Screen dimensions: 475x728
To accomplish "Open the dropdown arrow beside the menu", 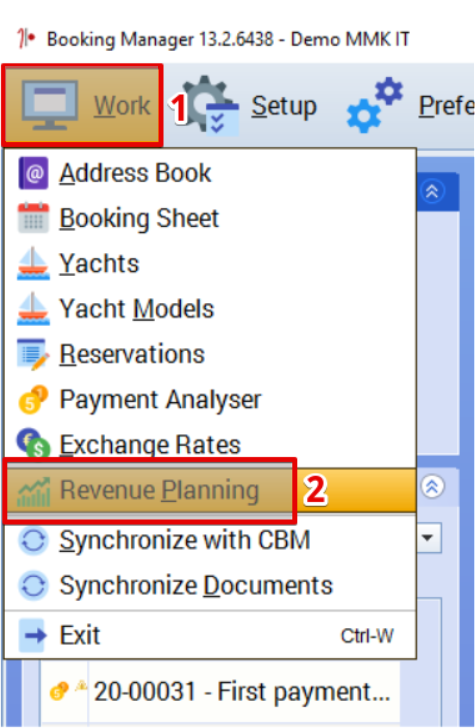I will coord(428,538).
